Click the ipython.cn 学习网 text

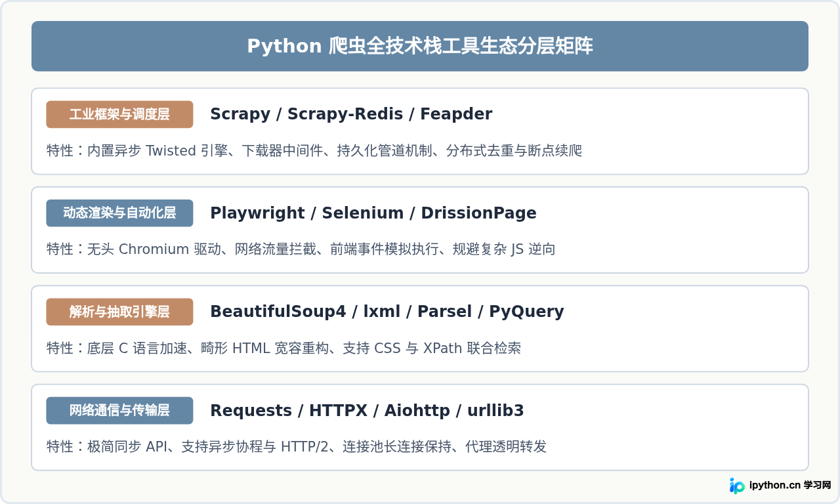pos(790,486)
